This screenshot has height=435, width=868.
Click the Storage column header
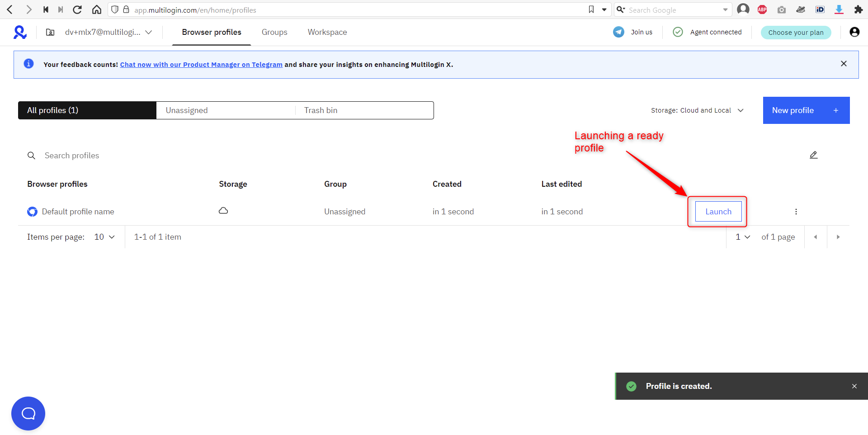click(x=233, y=184)
